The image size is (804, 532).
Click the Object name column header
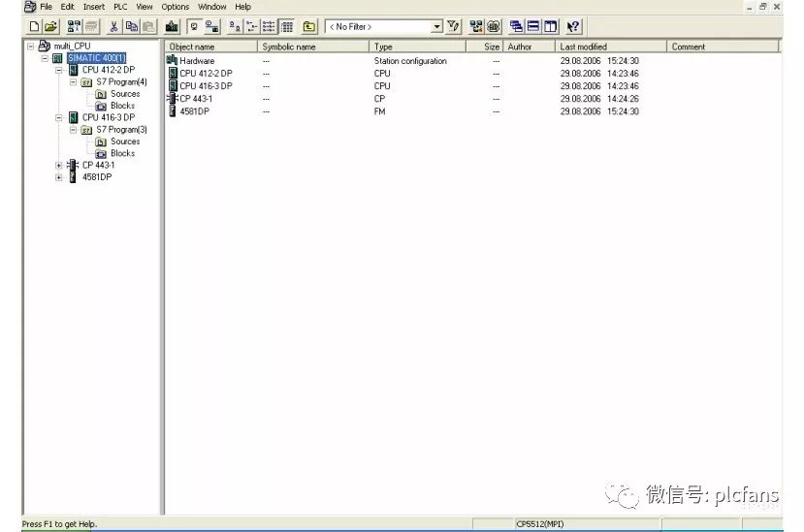point(210,47)
